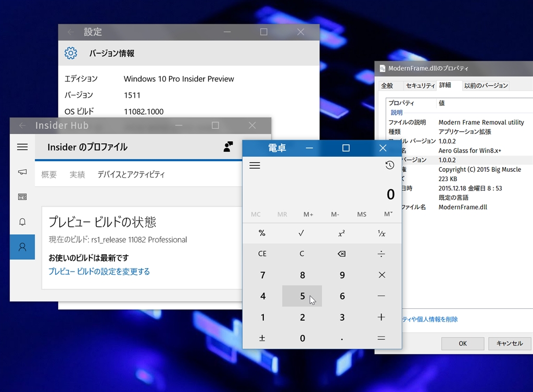This screenshot has height=392, width=533.
Task: Click Calculator MS memory store button
Action: point(362,214)
